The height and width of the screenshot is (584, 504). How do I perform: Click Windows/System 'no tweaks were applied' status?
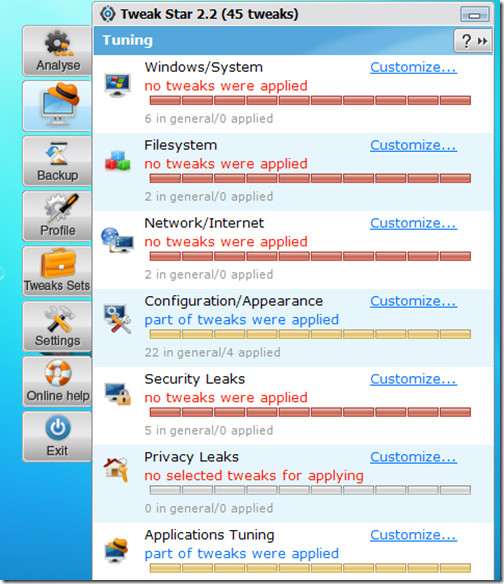pyautogui.click(x=226, y=86)
